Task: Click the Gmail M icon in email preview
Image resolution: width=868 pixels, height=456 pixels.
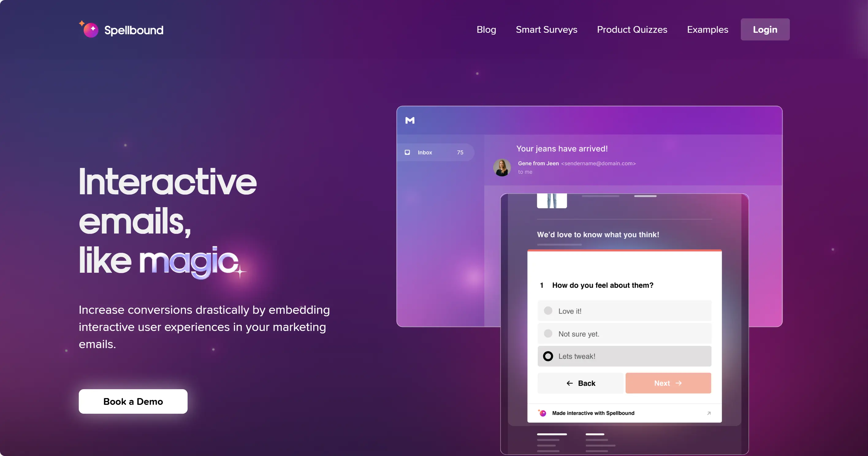Action: (410, 120)
